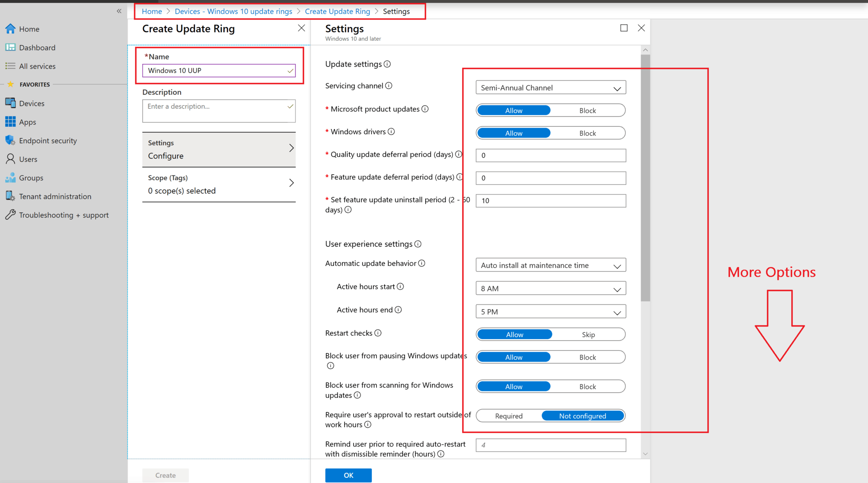
Task: Set Microsoft product updates to Block
Action: click(588, 110)
